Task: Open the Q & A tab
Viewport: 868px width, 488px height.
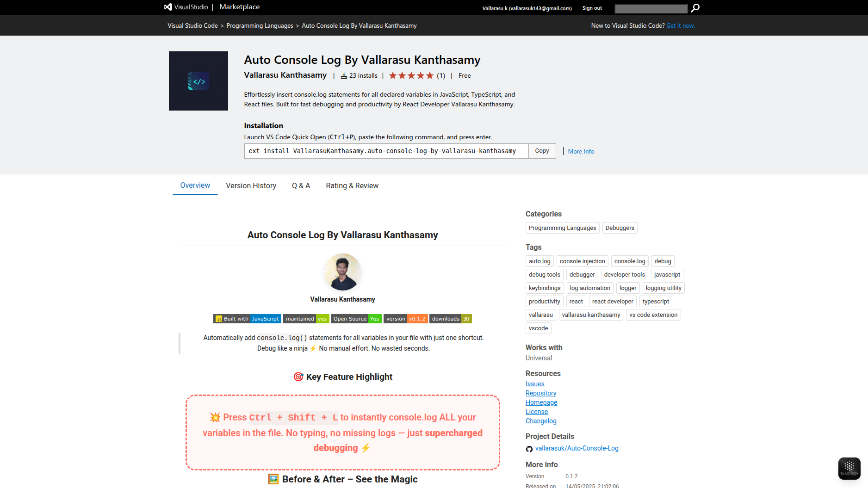Action: point(301,185)
